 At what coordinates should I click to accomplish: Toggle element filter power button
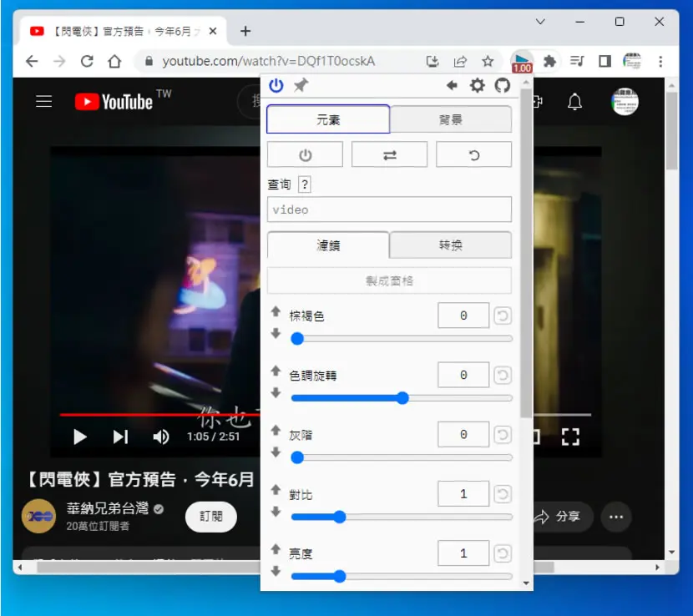(x=305, y=154)
